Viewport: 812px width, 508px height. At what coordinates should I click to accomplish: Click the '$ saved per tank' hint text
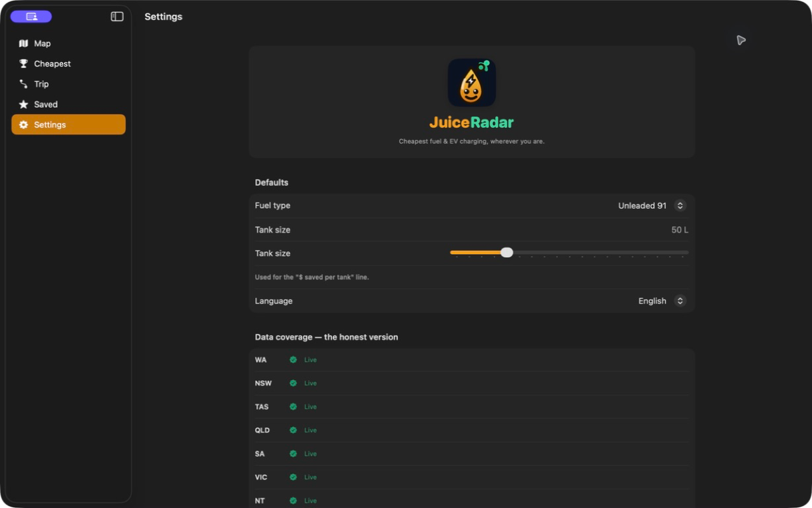click(311, 277)
